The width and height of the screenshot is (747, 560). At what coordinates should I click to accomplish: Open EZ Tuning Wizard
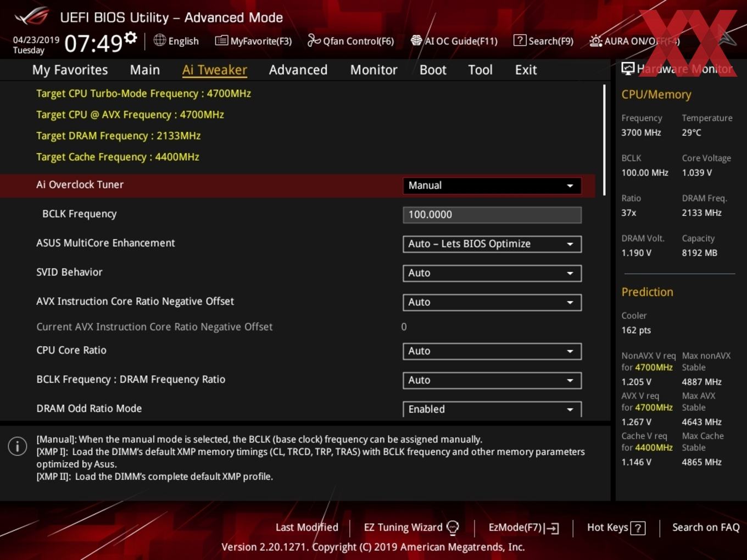coord(411,527)
